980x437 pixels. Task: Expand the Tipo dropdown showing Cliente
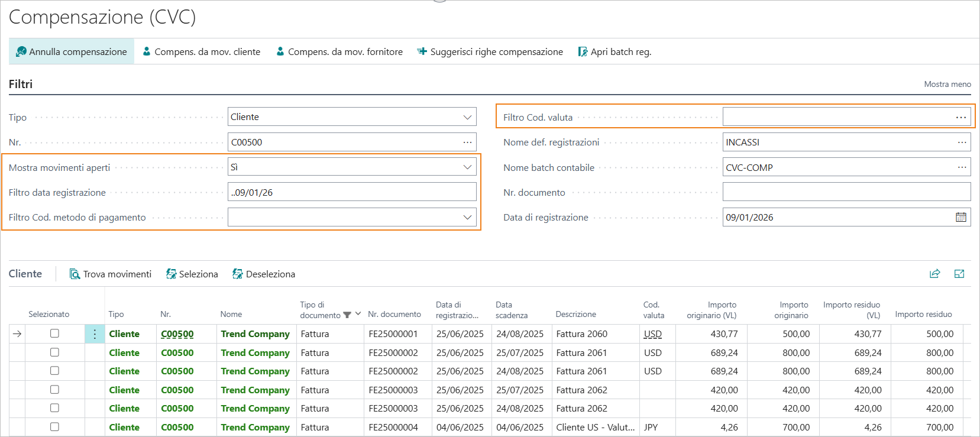tap(467, 117)
